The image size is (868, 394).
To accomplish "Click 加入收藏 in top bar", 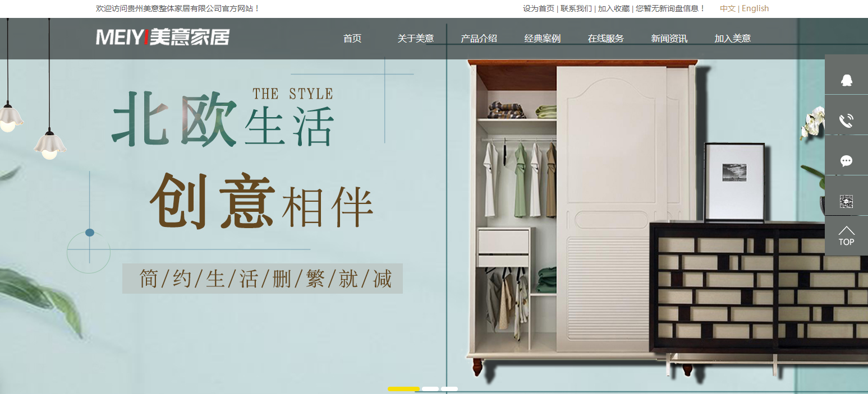I will point(613,8).
